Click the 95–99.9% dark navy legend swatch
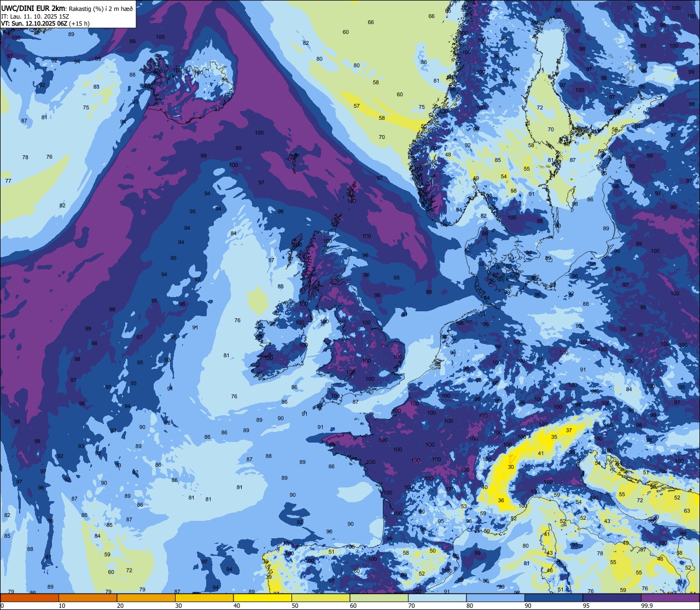Image resolution: width=700 pixels, height=610 pixels. pos(612,597)
